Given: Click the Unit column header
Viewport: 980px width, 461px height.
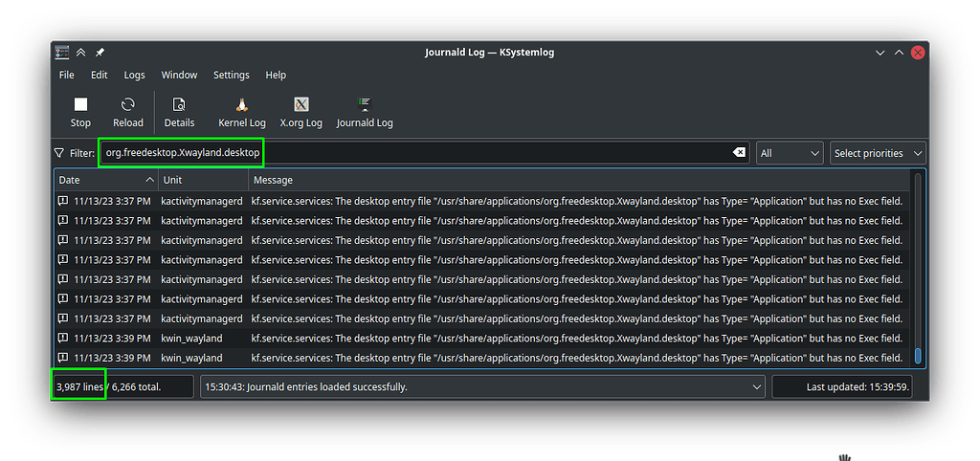Looking at the screenshot, I should point(203,180).
